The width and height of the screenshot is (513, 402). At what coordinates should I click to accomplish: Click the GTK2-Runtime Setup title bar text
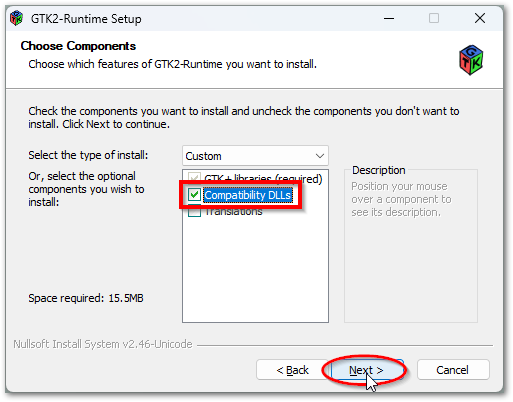pos(86,19)
